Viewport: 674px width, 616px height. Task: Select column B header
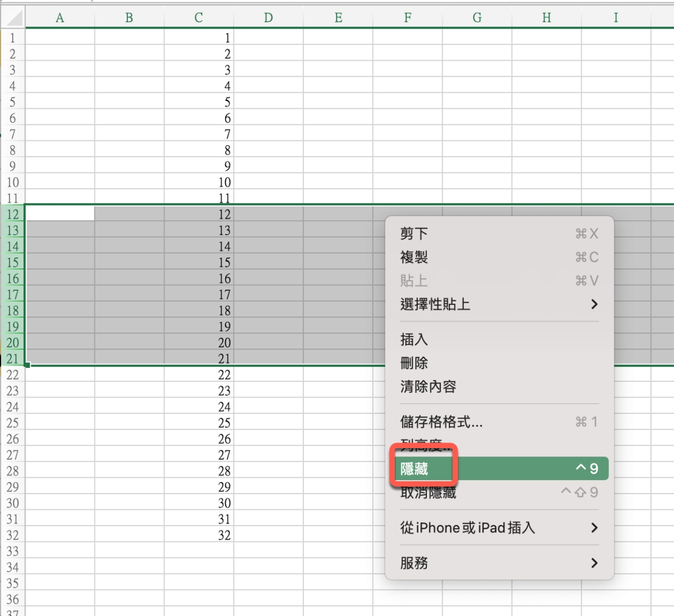click(x=129, y=18)
